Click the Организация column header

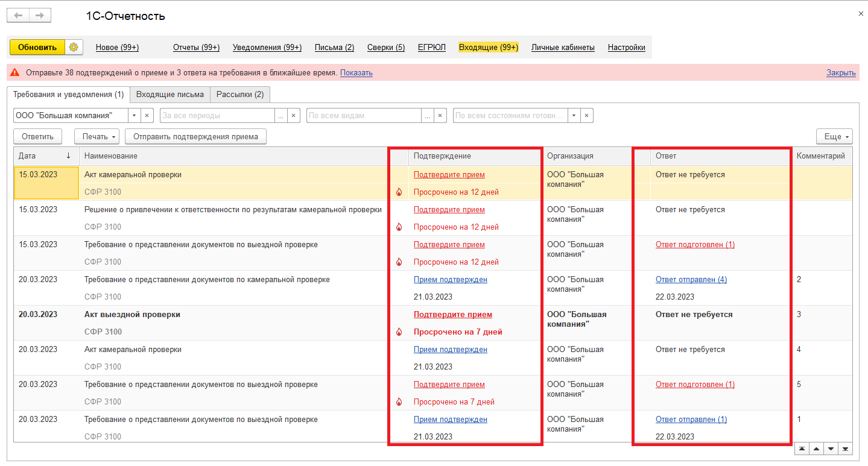click(587, 156)
